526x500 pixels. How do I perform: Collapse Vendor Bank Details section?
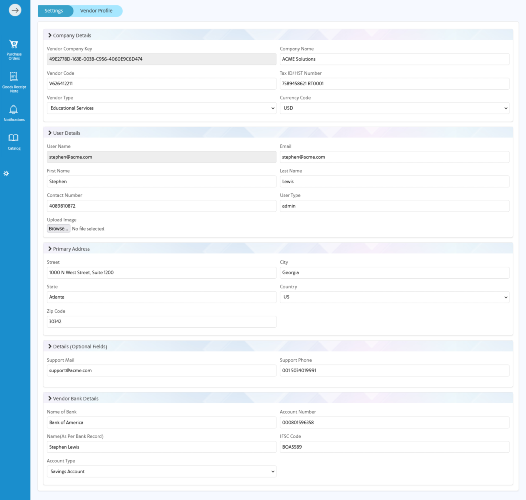278,398
